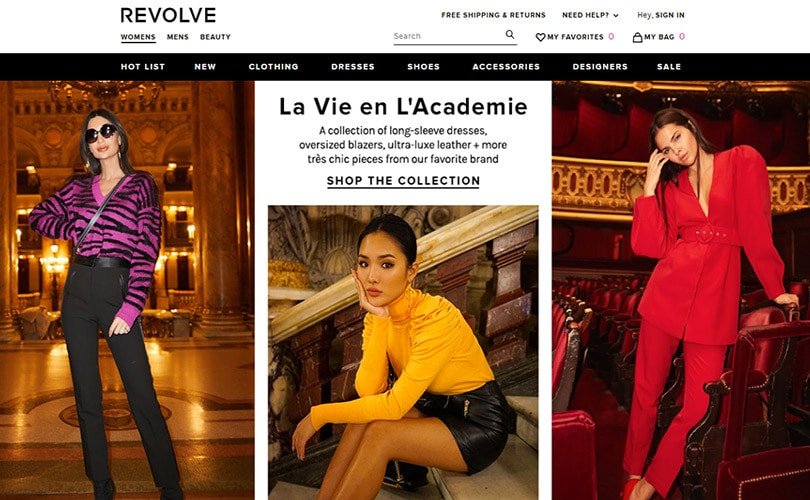Viewport: 810px width, 500px height.
Task: Open favorites via the heart icon
Action: [540, 37]
